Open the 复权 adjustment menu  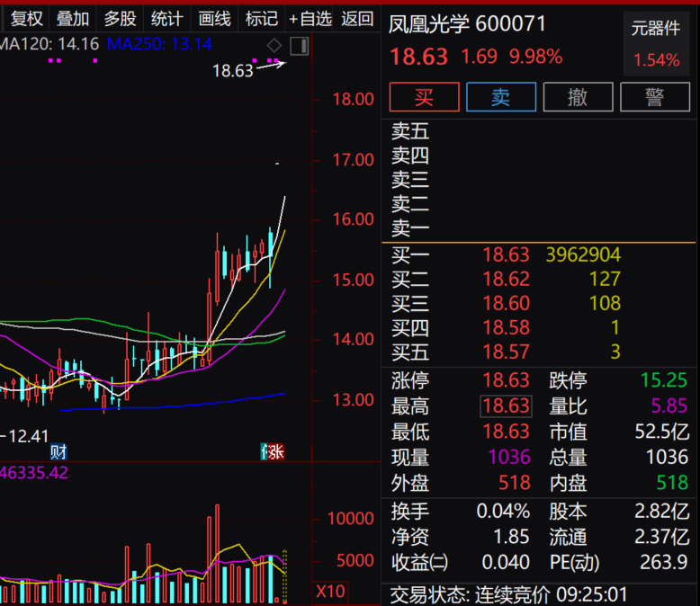click(26, 18)
